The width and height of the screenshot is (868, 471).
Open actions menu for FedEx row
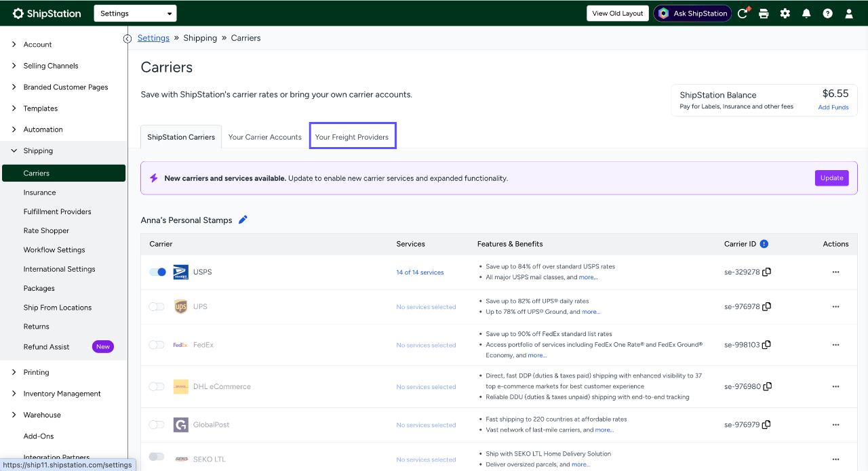click(835, 345)
